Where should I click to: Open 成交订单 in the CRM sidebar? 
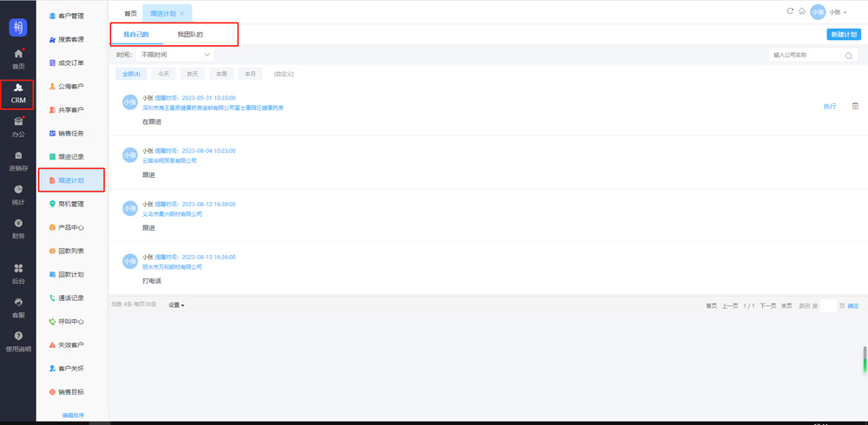pos(67,63)
